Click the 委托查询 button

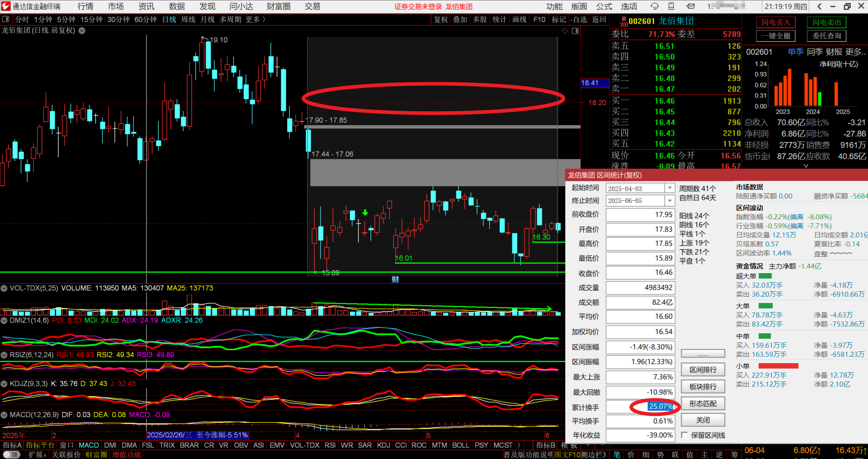point(827,36)
